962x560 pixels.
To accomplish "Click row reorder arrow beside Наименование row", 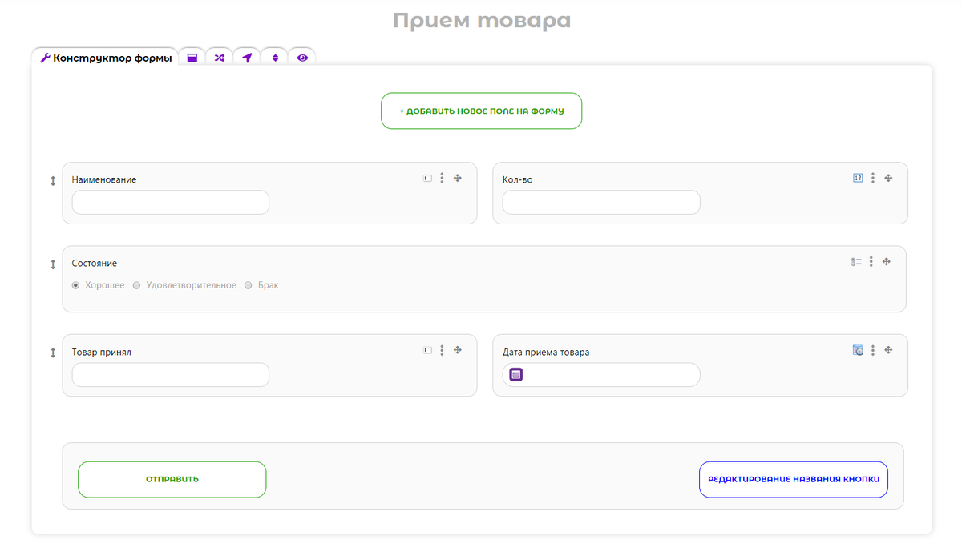I will click(53, 181).
